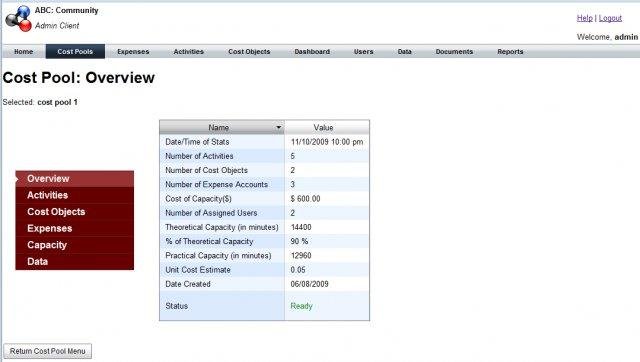Click the Logout link
Screen dimensions: 640x362
[x=610, y=18]
